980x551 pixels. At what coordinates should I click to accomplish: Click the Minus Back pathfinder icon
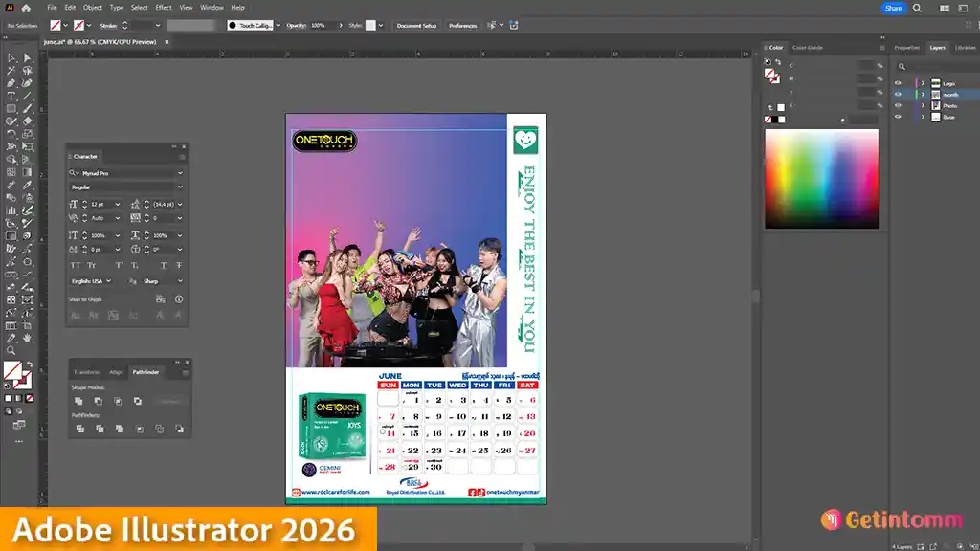click(179, 429)
